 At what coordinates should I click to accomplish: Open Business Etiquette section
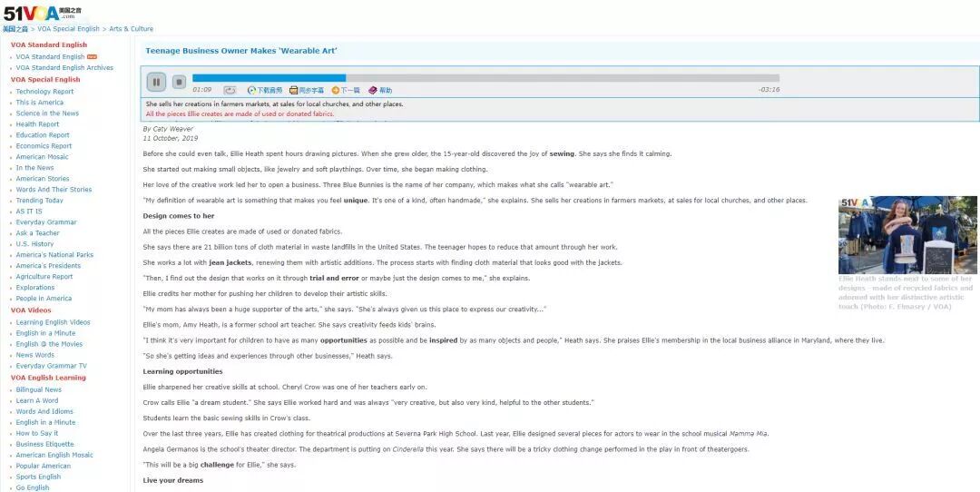[x=44, y=445]
